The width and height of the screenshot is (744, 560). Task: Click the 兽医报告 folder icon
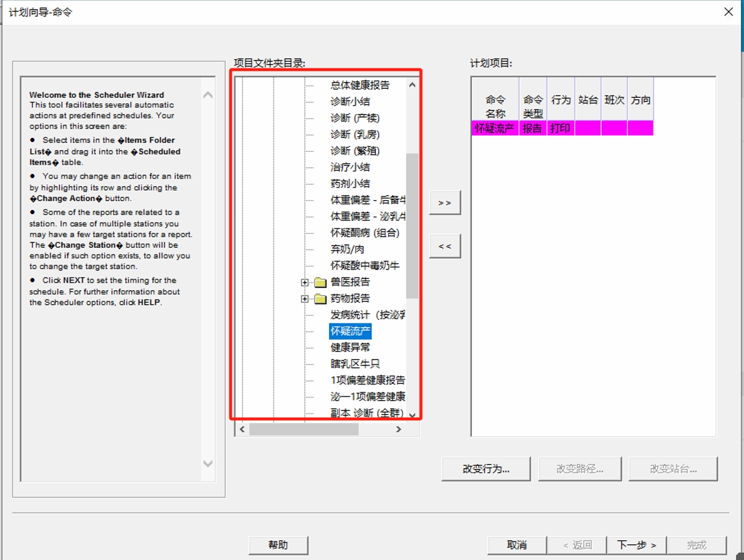click(x=320, y=282)
